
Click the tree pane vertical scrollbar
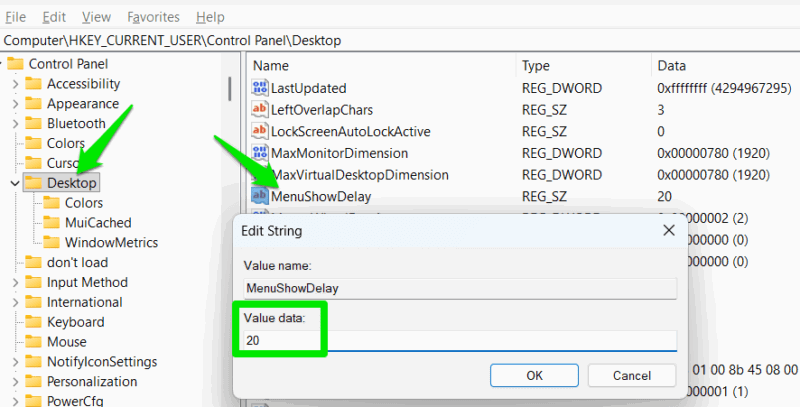[230, 89]
